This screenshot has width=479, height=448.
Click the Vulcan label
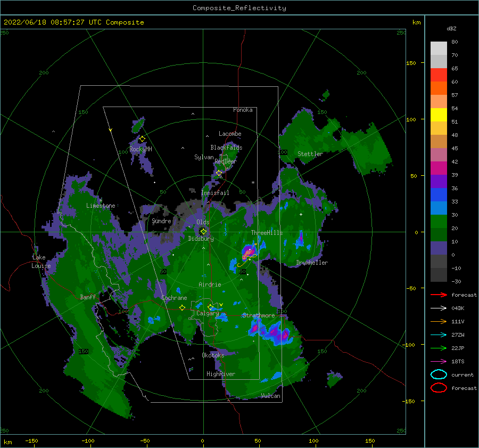(x=271, y=396)
